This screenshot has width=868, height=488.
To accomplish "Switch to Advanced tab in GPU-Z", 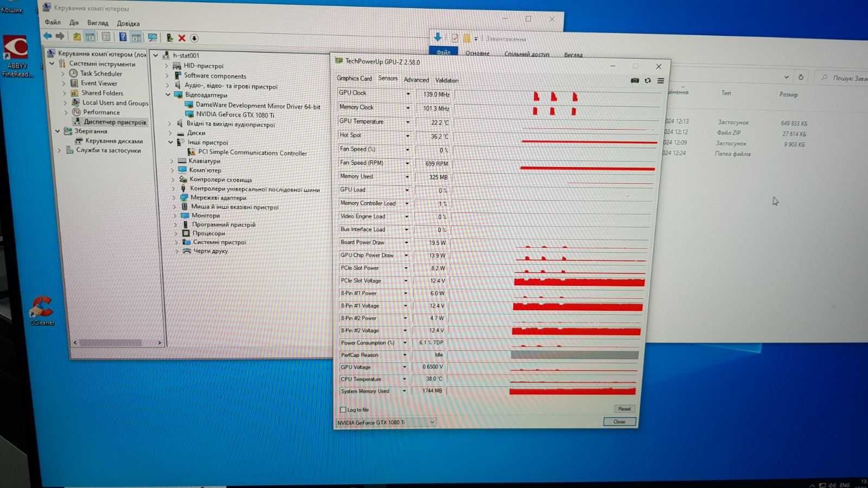I will pyautogui.click(x=416, y=80).
